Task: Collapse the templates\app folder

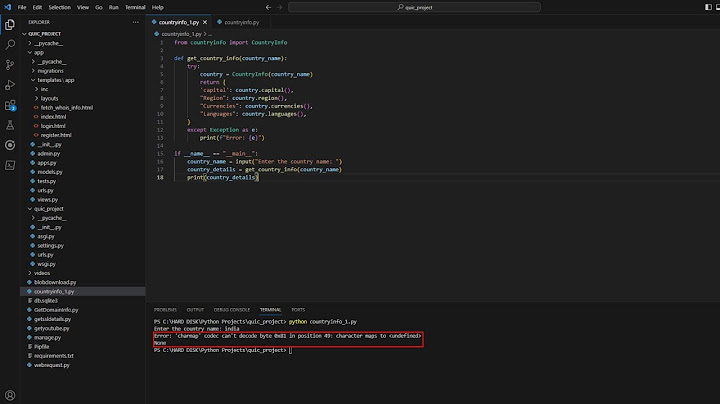Action: [34, 79]
